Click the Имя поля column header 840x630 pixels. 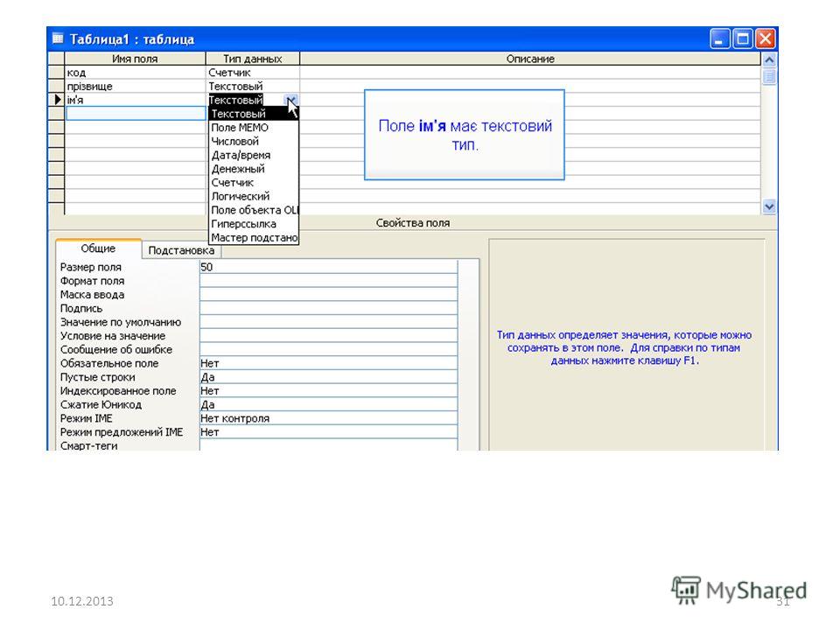135,59
